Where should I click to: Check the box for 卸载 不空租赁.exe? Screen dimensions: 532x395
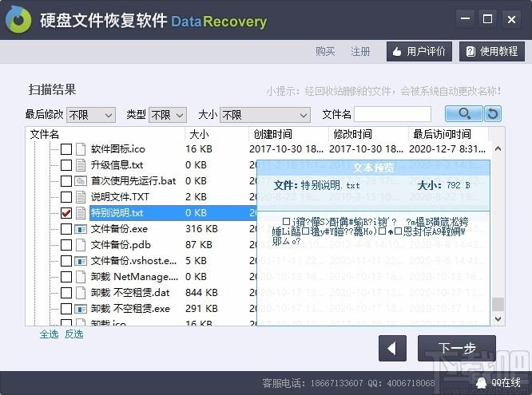pos(66,309)
